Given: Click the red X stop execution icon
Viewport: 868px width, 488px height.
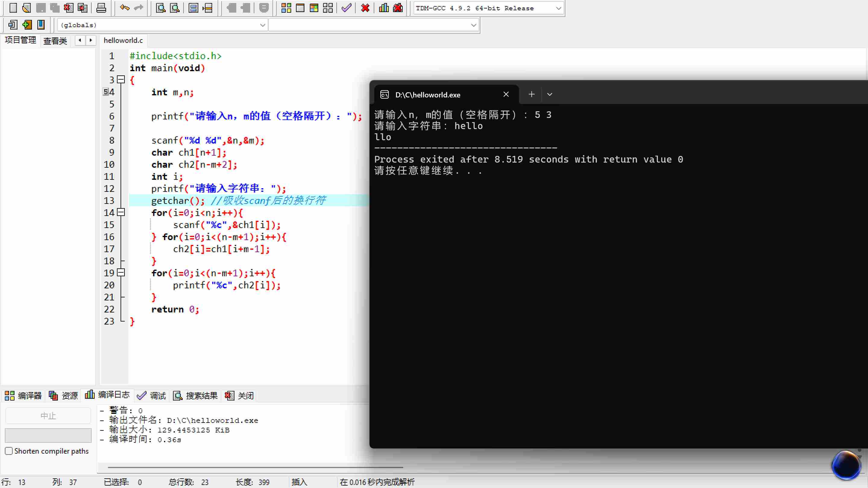Looking at the screenshot, I should pos(365,8).
